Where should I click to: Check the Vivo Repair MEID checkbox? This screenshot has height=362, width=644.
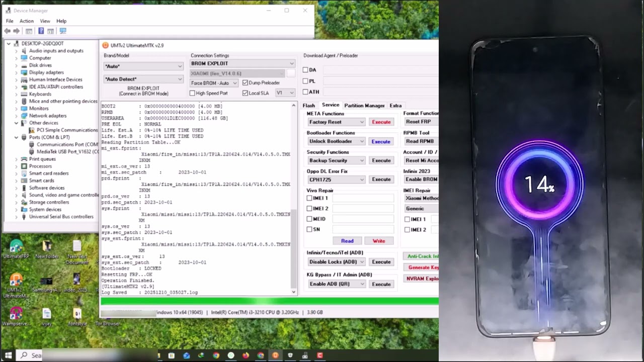309,219
